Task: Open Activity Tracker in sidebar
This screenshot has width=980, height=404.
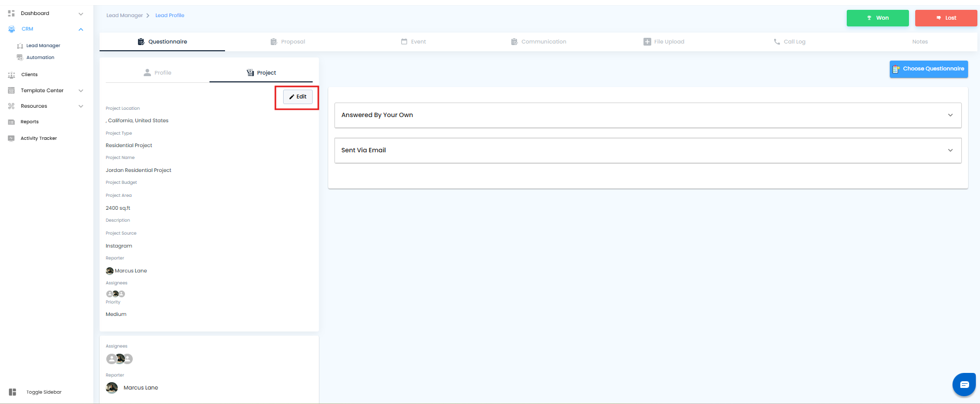Action: (x=39, y=138)
